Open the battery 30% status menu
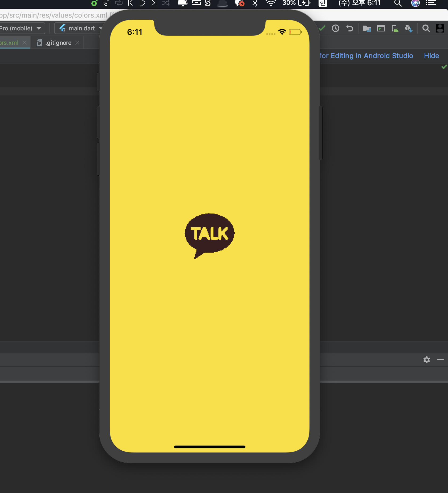The height and width of the screenshot is (493, 448). pos(296,3)
